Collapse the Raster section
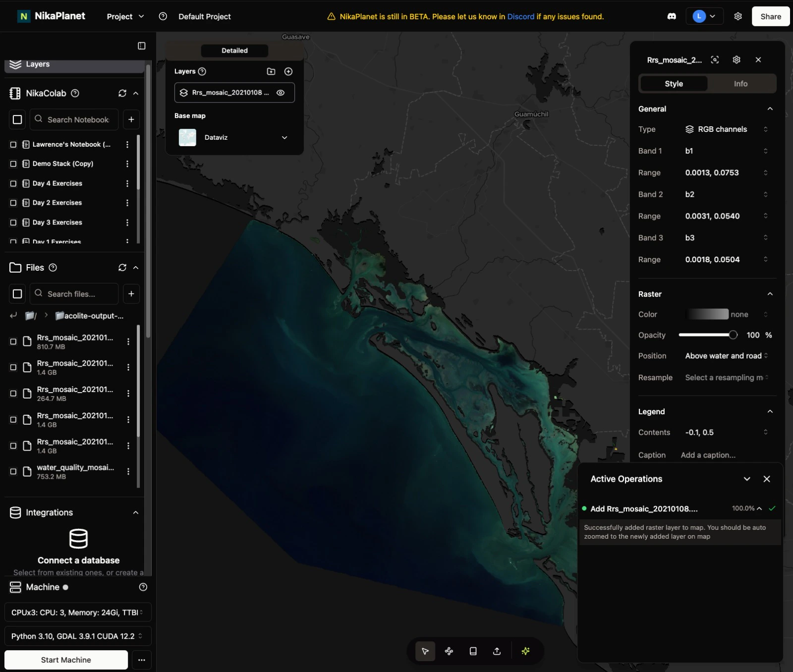The image size is (793, 672). (770, 294)
